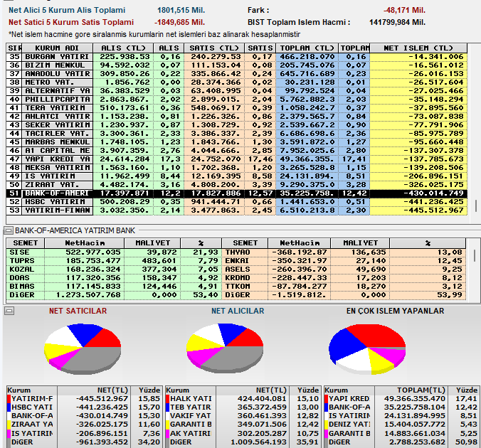The height and width of the screenshot is (448, 481).
Task: Click the stock detail panel scrollbar
Action: pos(475,255)
